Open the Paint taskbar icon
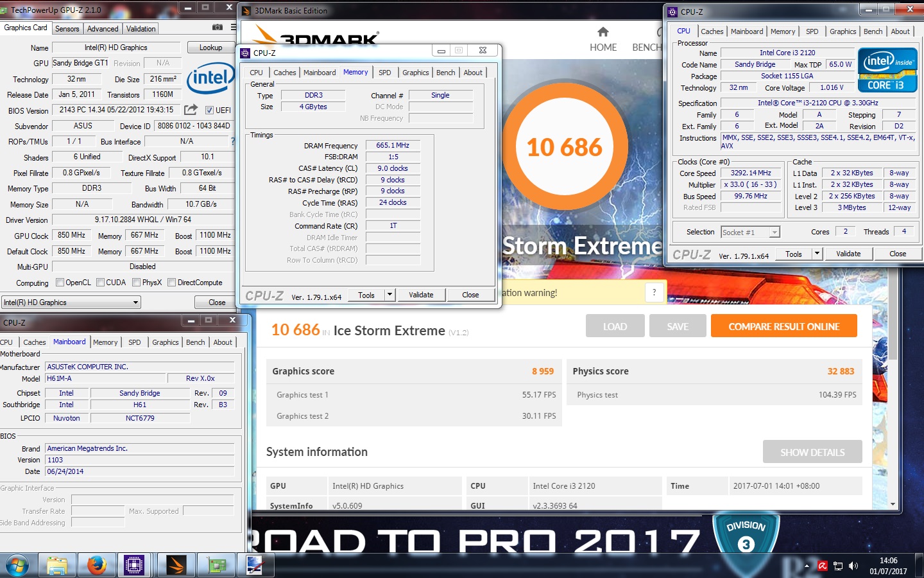 pyautogui.click(x=255, y=565)
